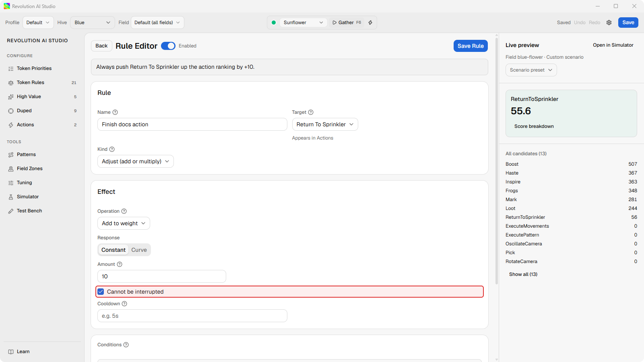Open the Hive Blue dropdown
The image size is (644, 362).
point(93,23)
